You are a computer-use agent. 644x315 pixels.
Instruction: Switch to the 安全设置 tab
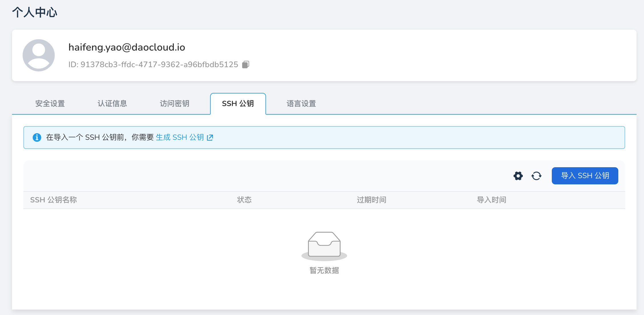point(50,103)
